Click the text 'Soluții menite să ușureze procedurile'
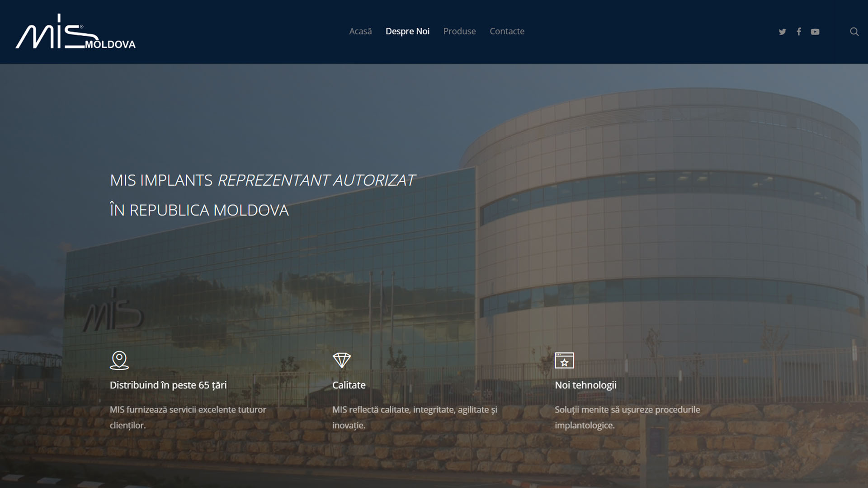This screenshot has height=488, width=868. (x=627, y=409)
